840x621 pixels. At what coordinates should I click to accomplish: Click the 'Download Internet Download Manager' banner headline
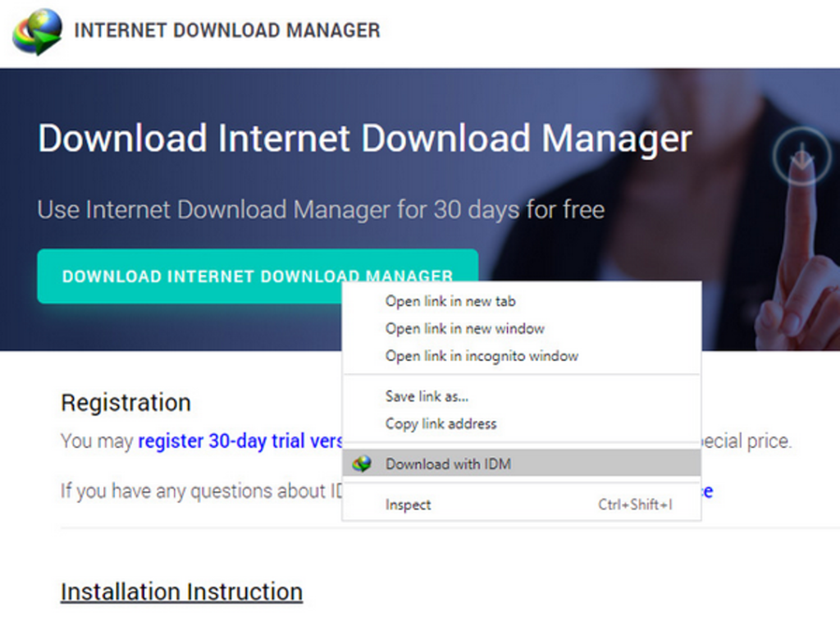coord(365,139)
